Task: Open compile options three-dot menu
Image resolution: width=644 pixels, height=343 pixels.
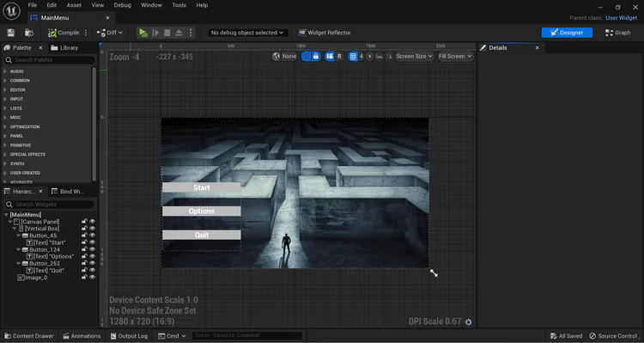Action: [x=86, y=33]
